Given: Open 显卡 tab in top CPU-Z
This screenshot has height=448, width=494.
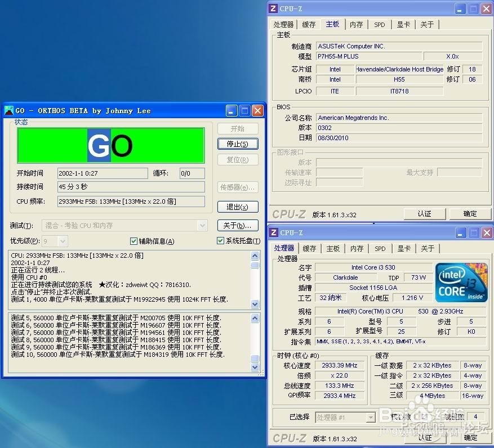Looking at the screenshot, I should click(x=403, y=25).
